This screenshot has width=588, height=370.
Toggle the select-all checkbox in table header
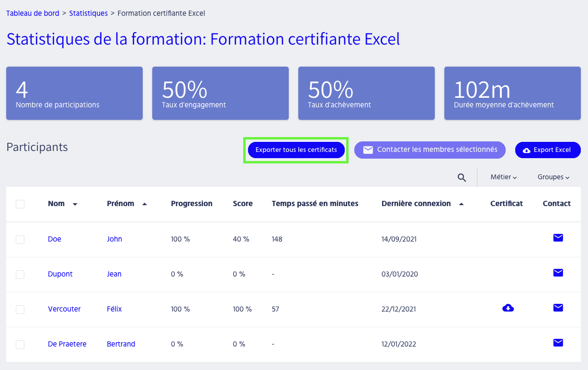20,204
